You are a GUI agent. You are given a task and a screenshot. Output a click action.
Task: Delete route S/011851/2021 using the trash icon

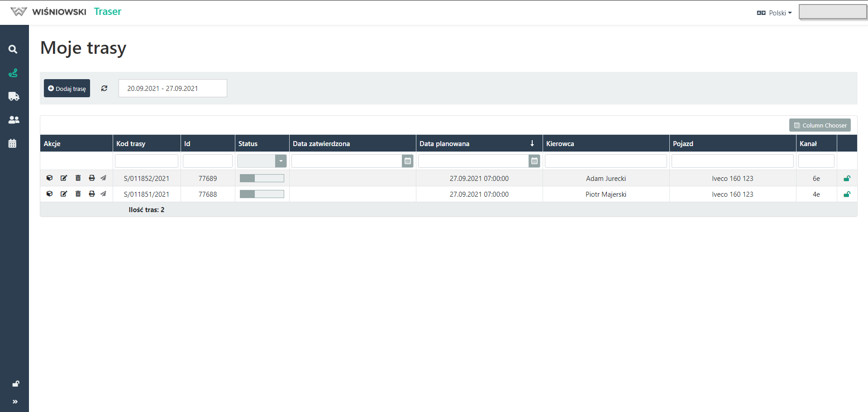(x=78, y=194)
